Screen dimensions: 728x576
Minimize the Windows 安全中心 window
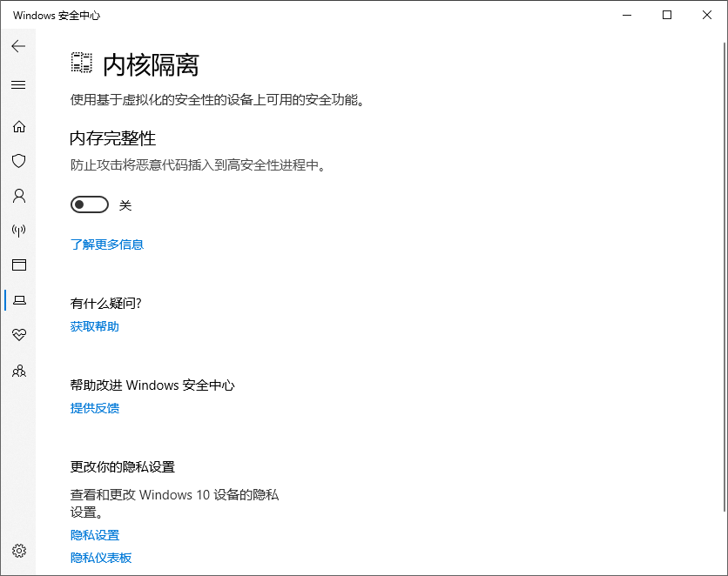point(627,16)
